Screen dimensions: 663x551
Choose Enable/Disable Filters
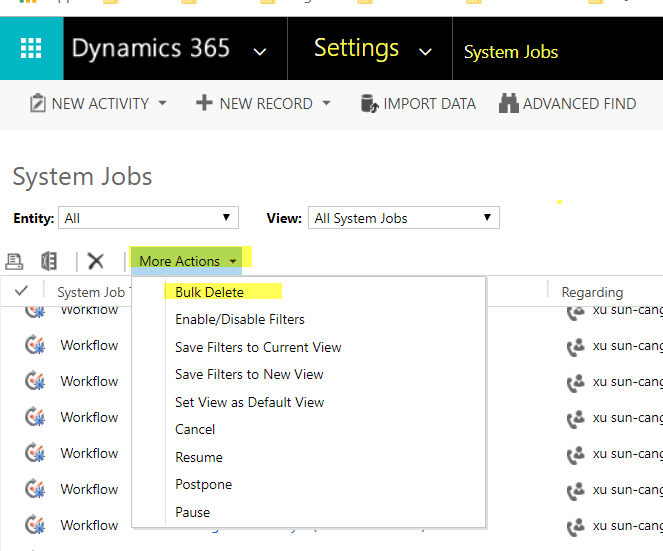(240, 319)
